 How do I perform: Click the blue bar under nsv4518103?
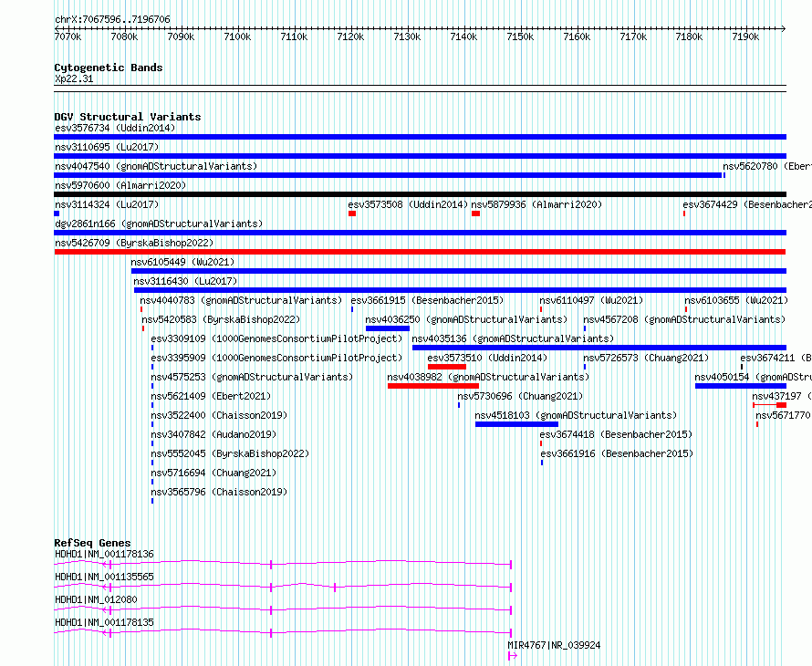[x=516, y=424]
